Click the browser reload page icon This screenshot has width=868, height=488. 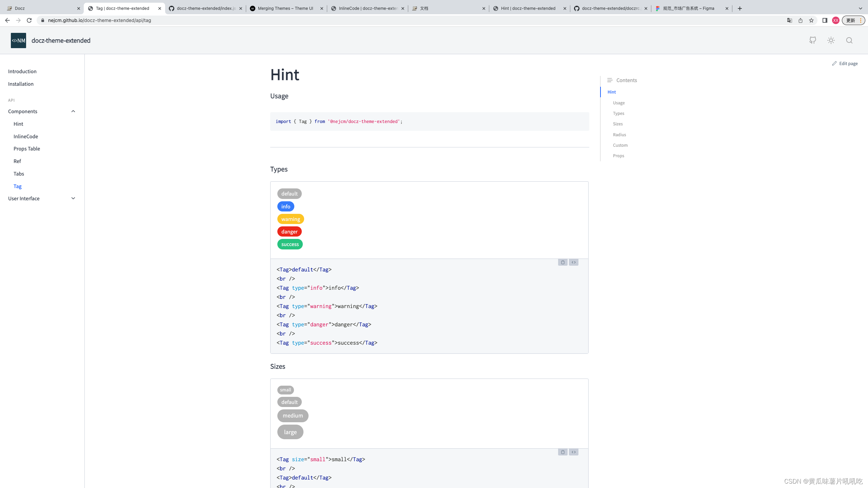[x=29, y=20]
